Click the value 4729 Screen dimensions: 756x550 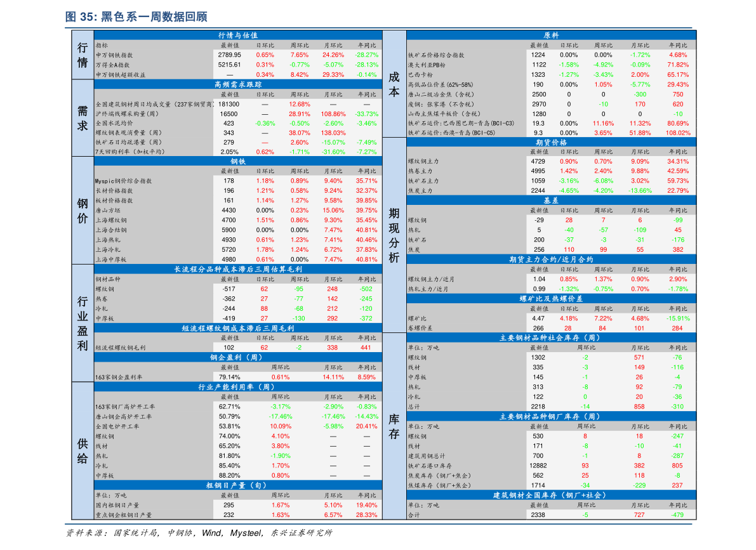(x=538, y=162)
